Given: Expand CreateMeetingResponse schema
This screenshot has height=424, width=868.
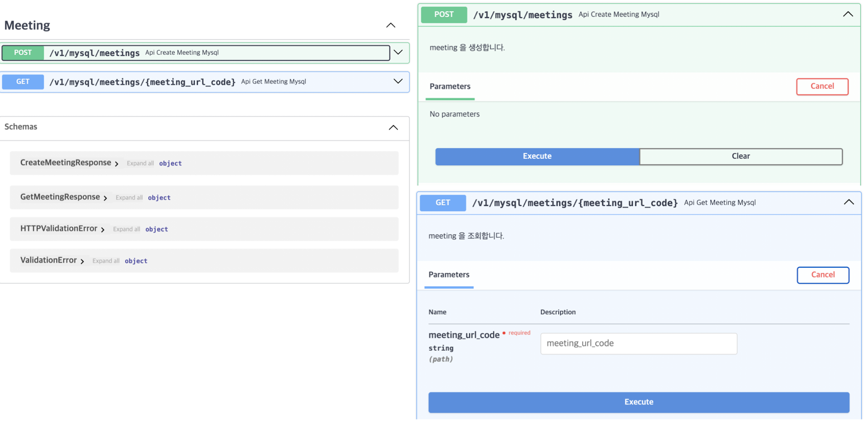Looking at the screenshot, I should (117, 163).
